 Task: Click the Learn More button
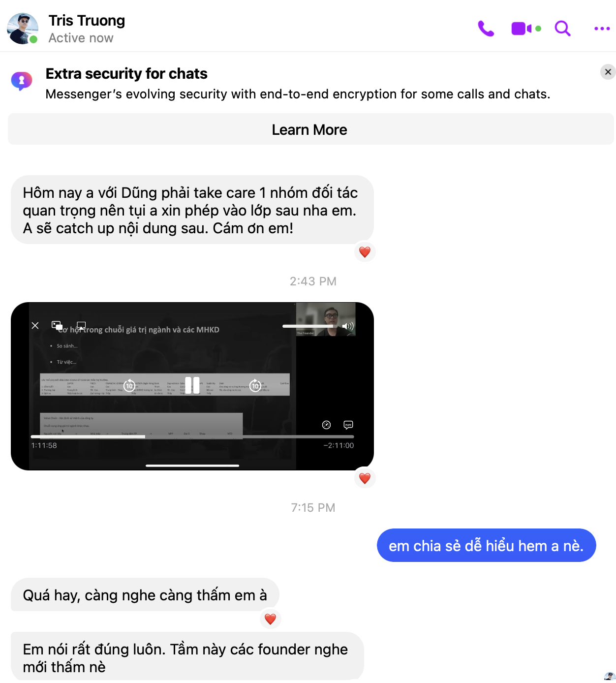310,129
